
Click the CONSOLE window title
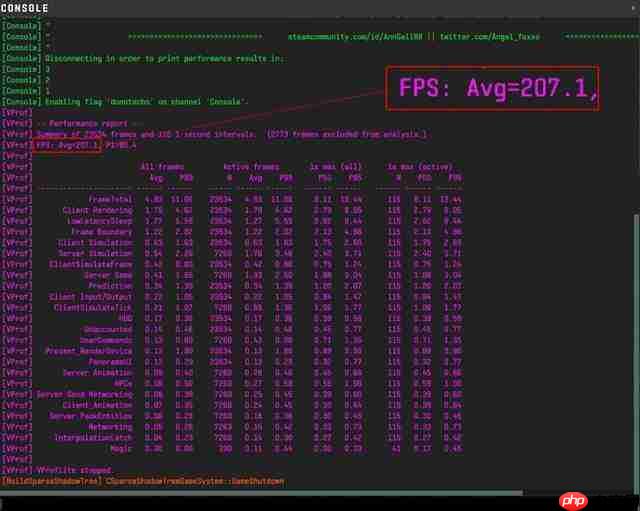[x=24, y=8]
